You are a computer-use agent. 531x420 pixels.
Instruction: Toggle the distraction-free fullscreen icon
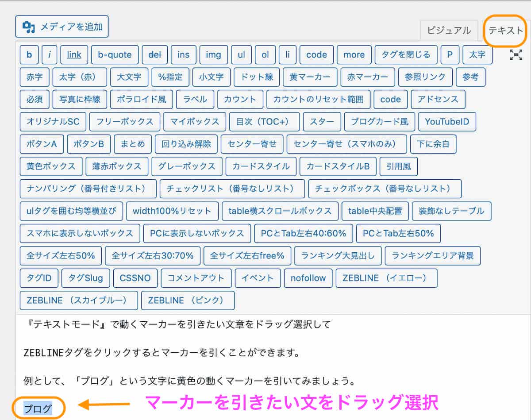coord(516,54)
